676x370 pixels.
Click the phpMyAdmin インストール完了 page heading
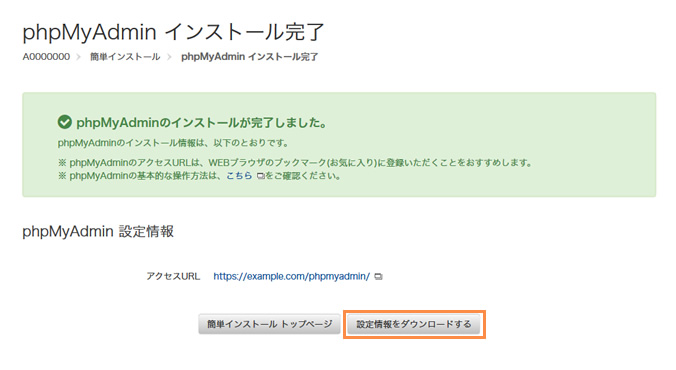click(x=173, y=32)
